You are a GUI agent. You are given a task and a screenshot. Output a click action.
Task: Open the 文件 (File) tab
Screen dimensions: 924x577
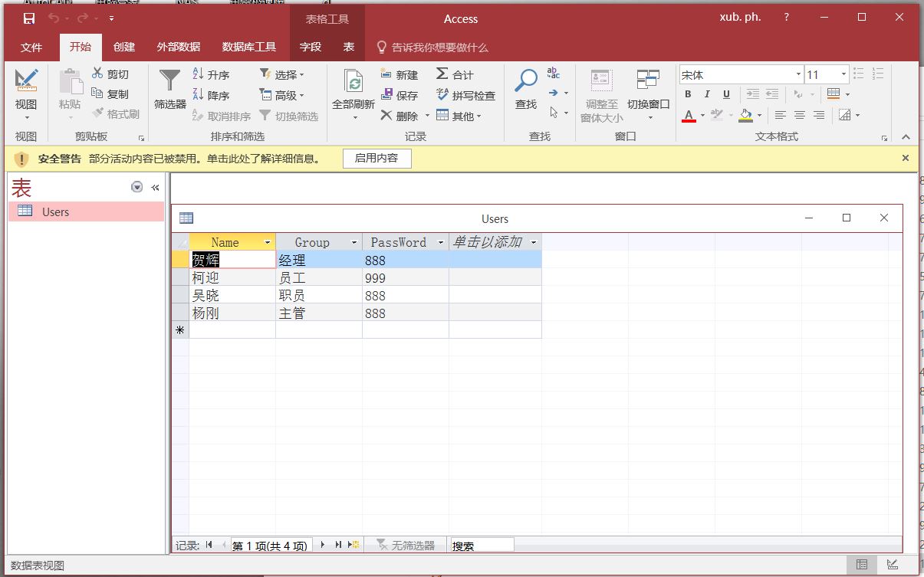pos(31,47)
